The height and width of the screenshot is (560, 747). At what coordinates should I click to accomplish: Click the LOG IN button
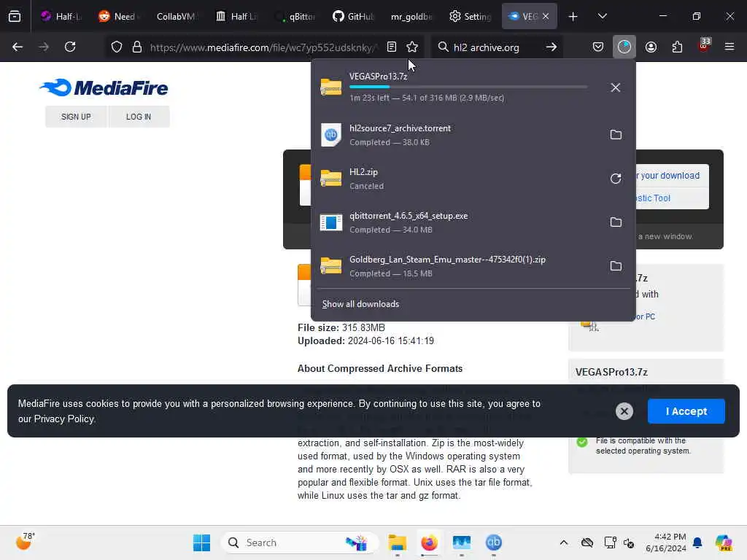[139, 117]
